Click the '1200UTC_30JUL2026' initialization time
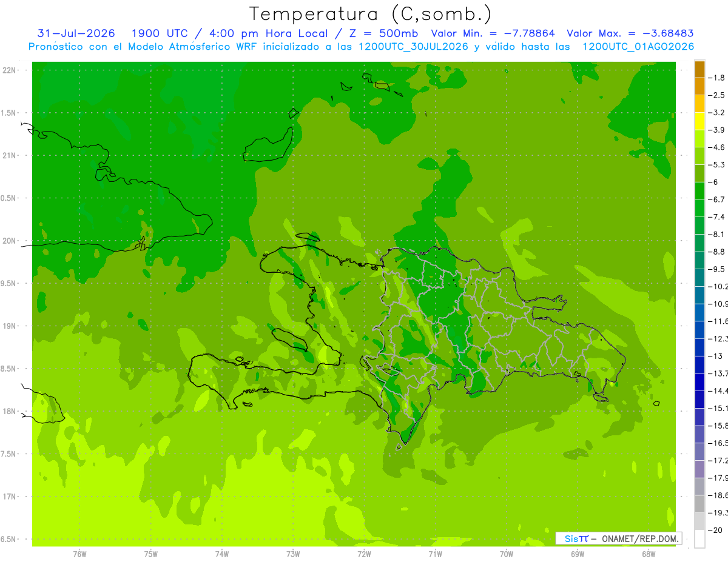Viewport: 728px width, 562px height. click(414, 47)
